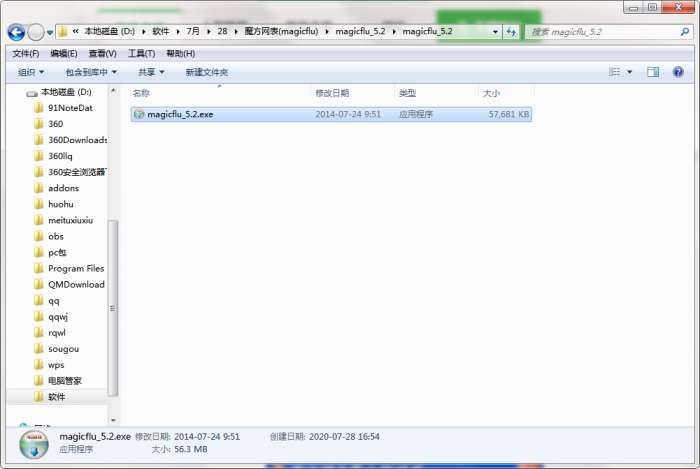The image size is (700, 469).
Task: Open the pc包 folder
Action: click(x=57, y=253)
